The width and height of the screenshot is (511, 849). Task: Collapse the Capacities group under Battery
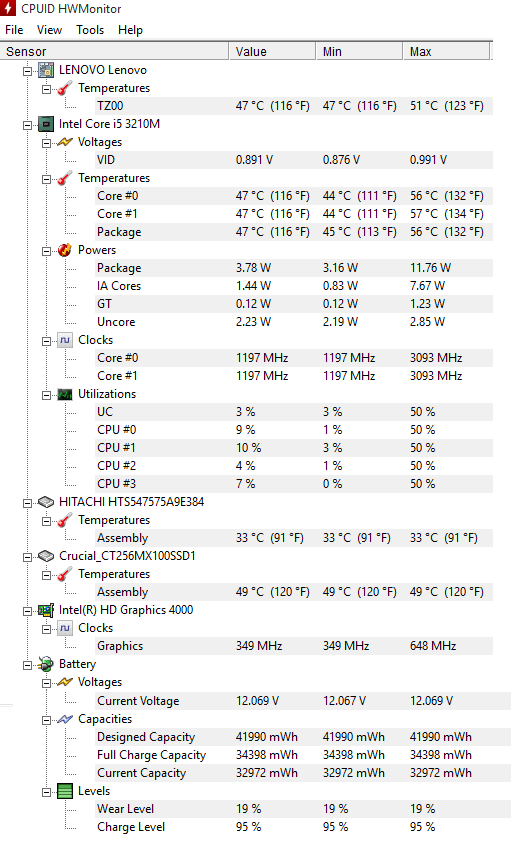tap(47, 720)
